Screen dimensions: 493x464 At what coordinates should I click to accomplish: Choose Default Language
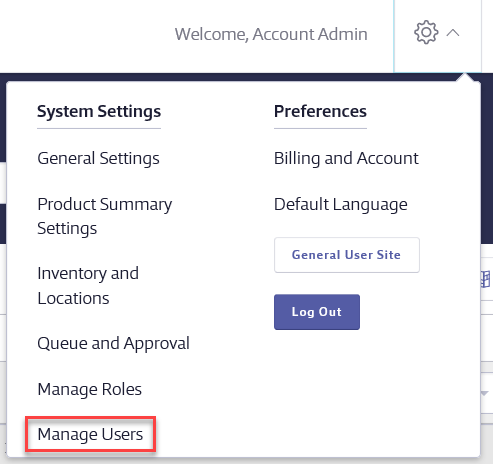(x=340, y=204)
